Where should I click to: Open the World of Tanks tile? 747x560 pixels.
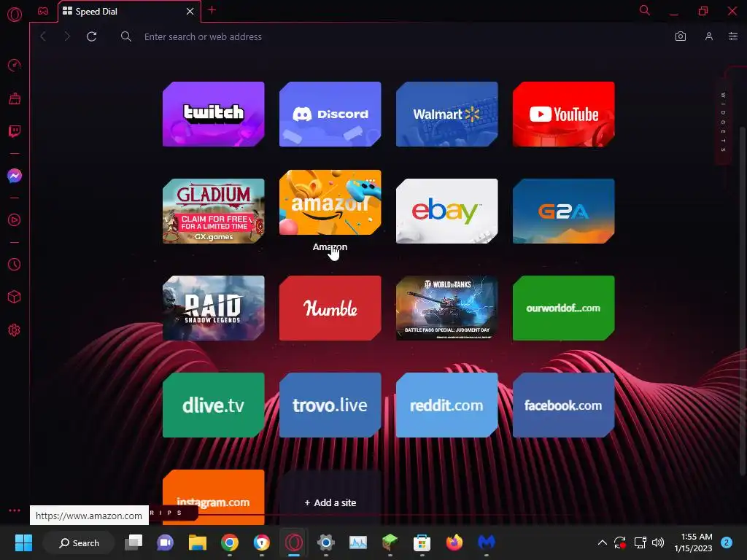click(x=447, y=308)
